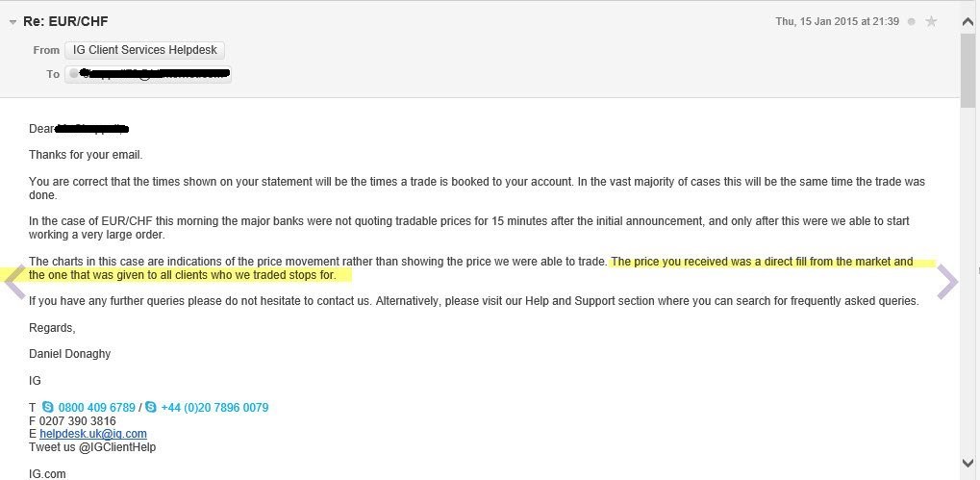This screenshot has width=980, height=480.
Task: Click the scrollbar up arrow
Action: coord(968,22)
